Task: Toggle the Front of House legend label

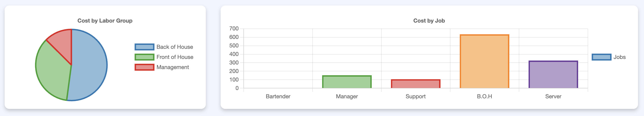Action: (x=175, y=57)
